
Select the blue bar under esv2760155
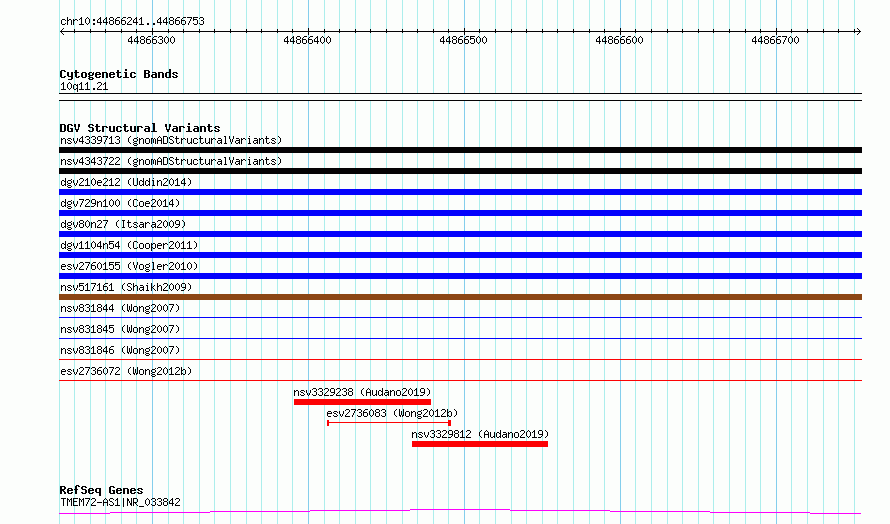pyautogui.click(x=460, y=276)
